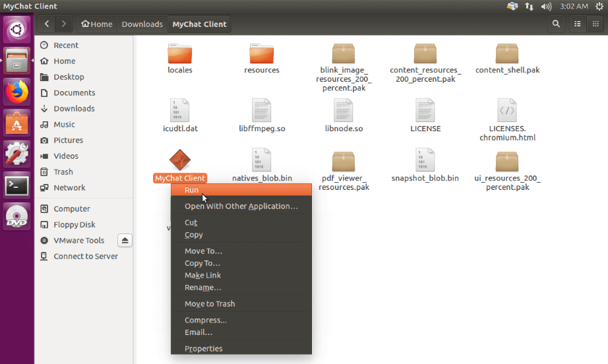Navigate back with the back arrow button
The height and width of the screenshot is (364, 608).
tap(47, 24)
